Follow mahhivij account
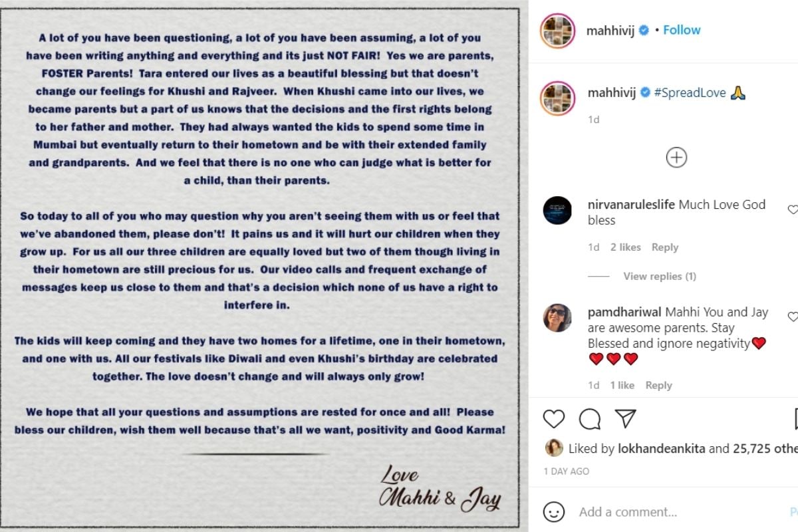The width and height of the screenshot is (798, 532). [682, 31]
